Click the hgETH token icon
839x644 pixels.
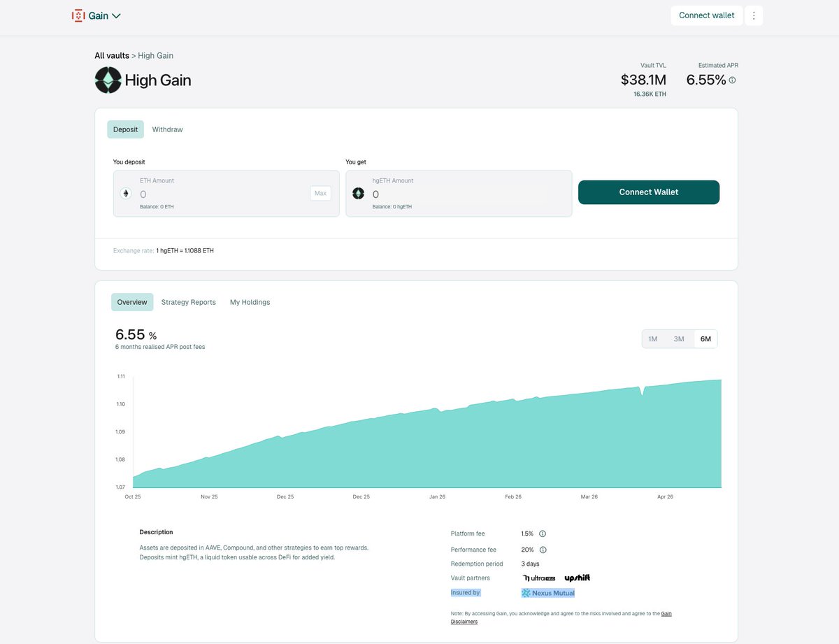[x=358, y=194]
